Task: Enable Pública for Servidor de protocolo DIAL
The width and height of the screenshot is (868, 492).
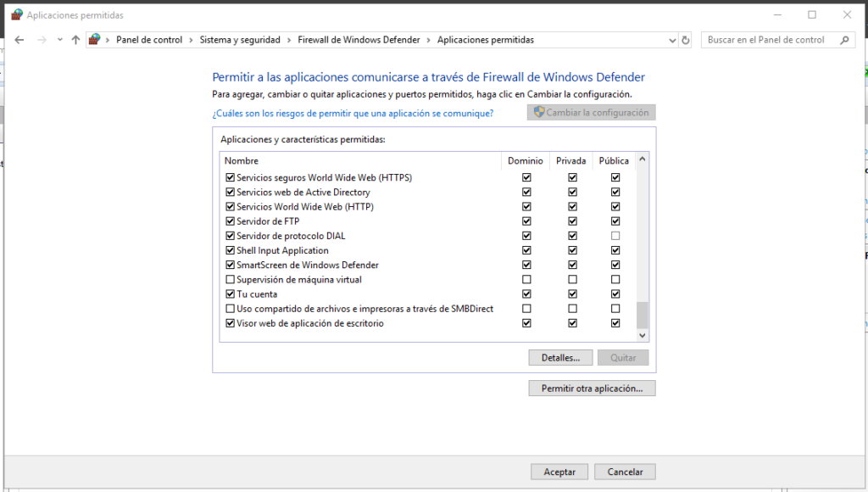Action: pyautogui.click(x=615, y=236)
